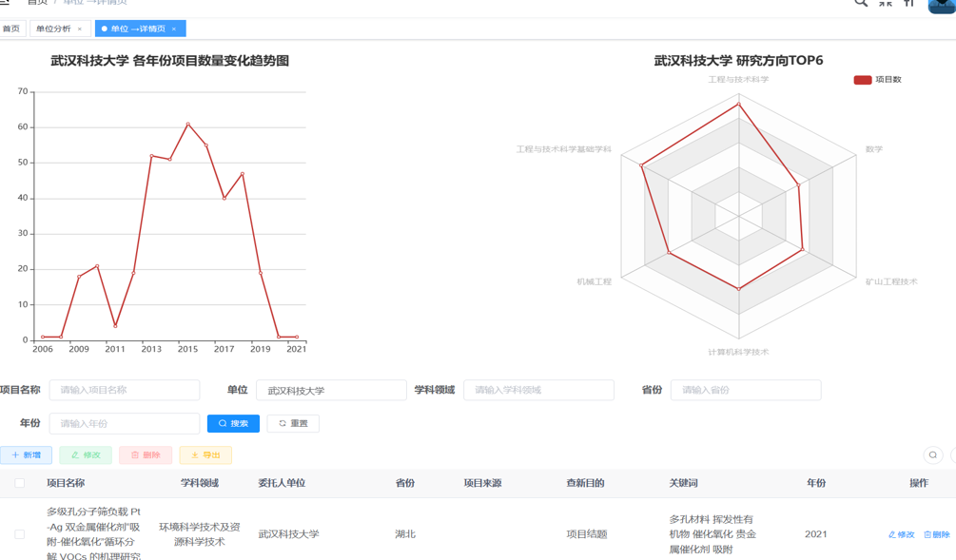Click the 委托人单位 column header

(282, 483)
